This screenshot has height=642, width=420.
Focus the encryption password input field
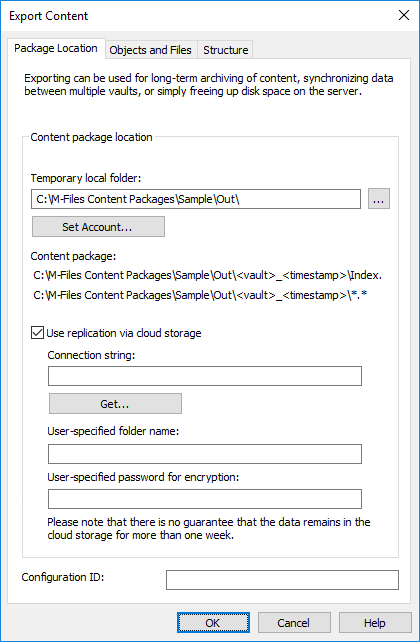205,499
